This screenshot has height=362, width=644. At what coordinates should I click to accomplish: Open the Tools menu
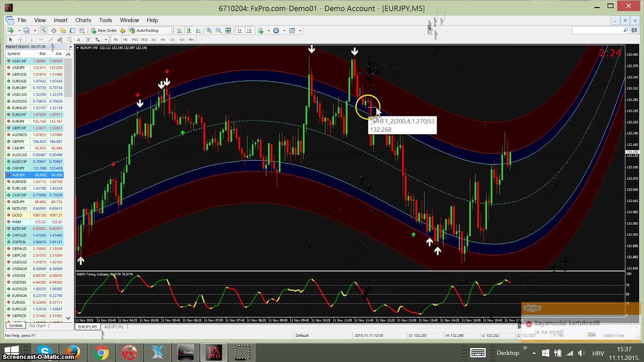tap(106, 20)
